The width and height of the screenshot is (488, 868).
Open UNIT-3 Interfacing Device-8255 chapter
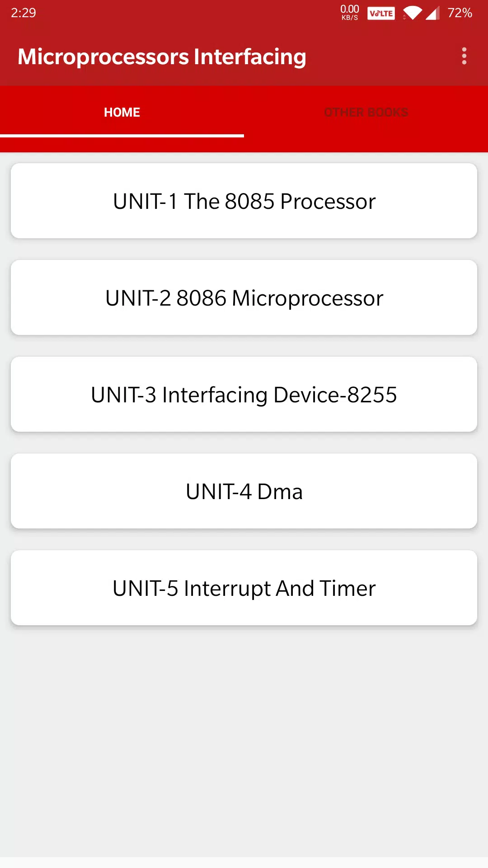pyautogui.click(x=244, y=395)
